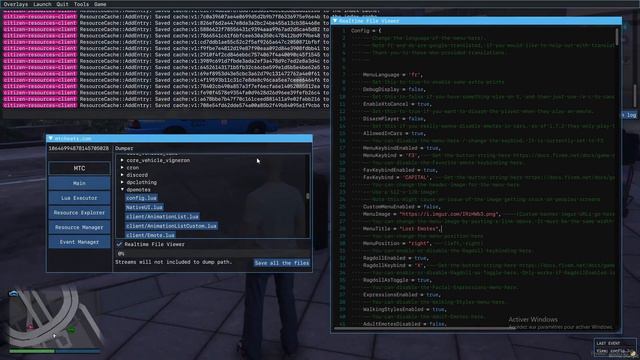The height and width of the screenshot is (360, 640).
Task: Collapse the cheat menu window via its title triangle
Action: (50, 138)
